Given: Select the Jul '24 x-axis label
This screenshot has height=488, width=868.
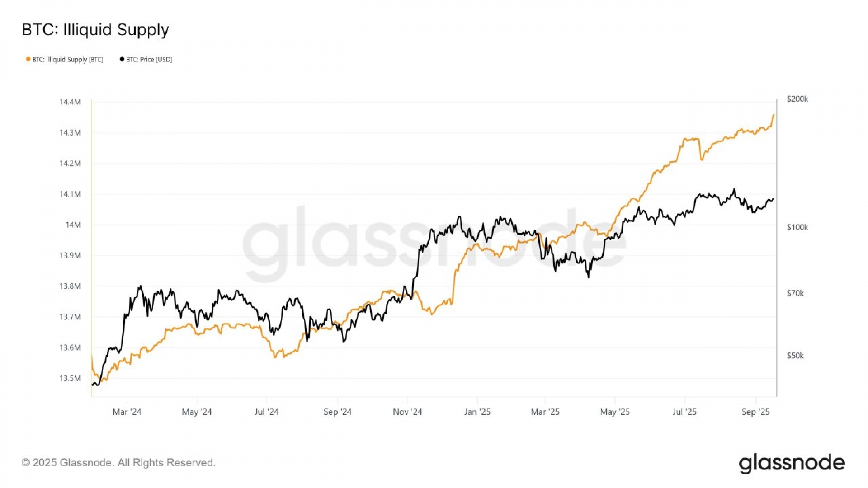Looking at the screenshot, I should (x=266, y=412).
